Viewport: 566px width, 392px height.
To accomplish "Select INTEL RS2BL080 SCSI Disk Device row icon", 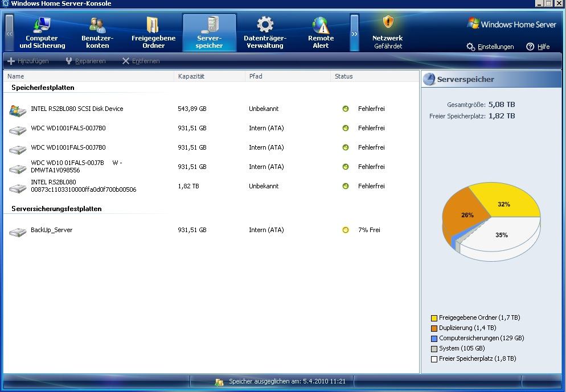I will pos(18,110).
